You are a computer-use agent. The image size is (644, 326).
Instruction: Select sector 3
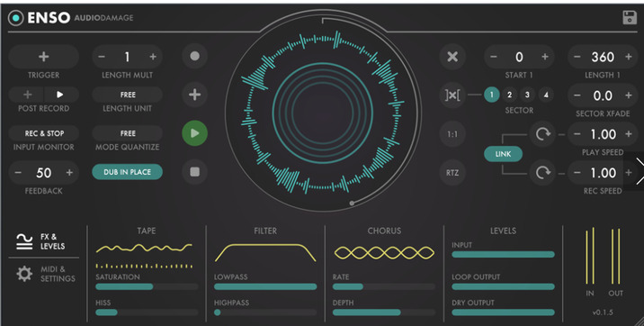527,95
